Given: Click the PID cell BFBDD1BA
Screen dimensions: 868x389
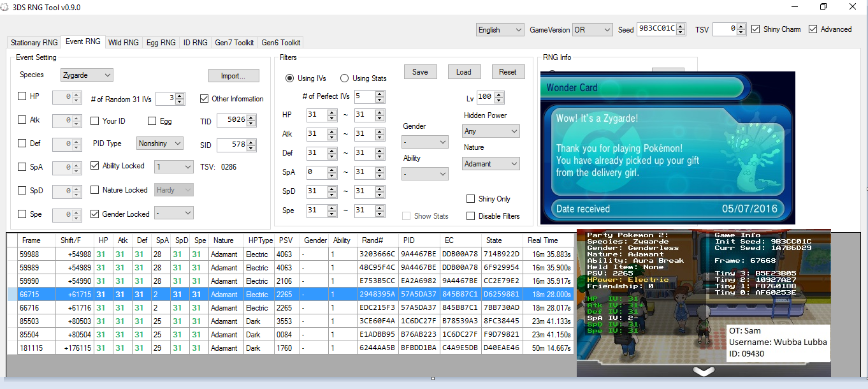Looking at the screenshot, I should pyautogui.click(x=419, y=348).
